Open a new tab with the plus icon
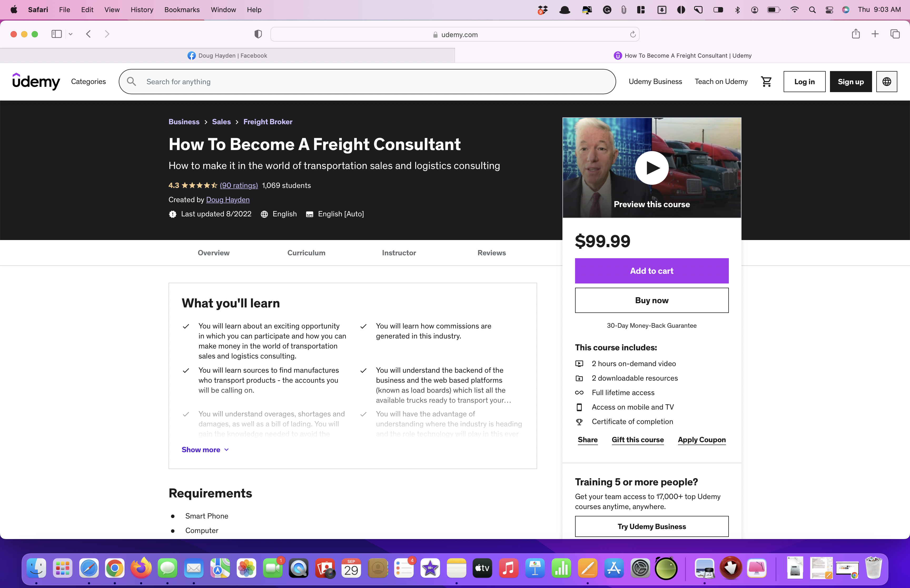The width and height of the screenshot is (910, 588). (x=875, y=34)
